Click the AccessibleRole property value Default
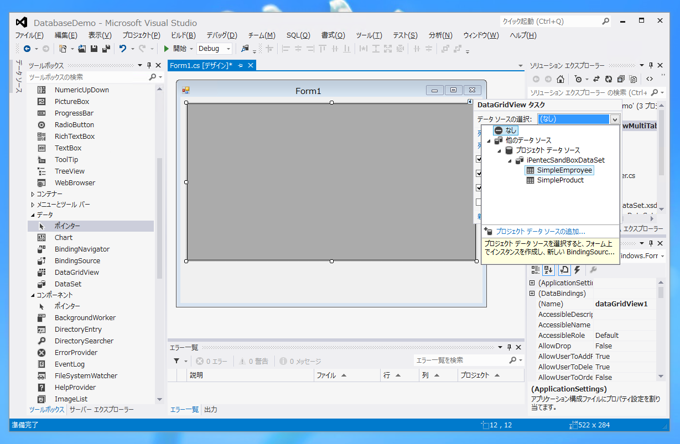The height and width of the screenshot is (444, 680). (x=607, y=335)
